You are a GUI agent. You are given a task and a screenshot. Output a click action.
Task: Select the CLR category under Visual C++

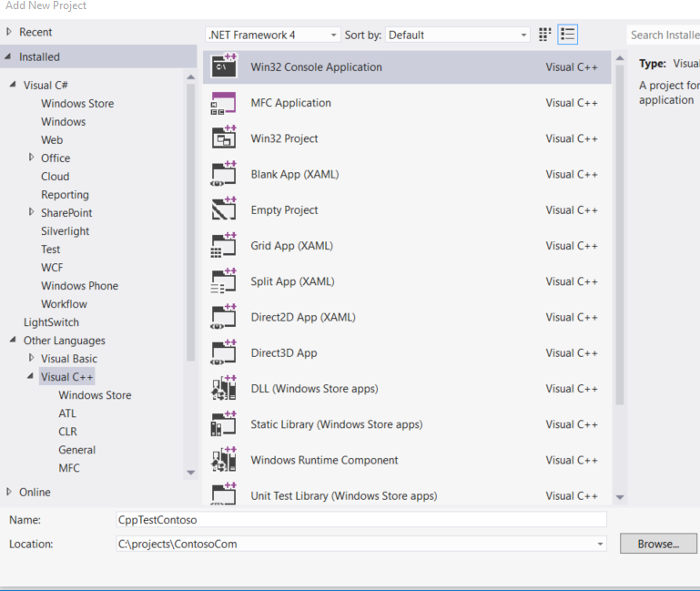click(x=67, y=432)
